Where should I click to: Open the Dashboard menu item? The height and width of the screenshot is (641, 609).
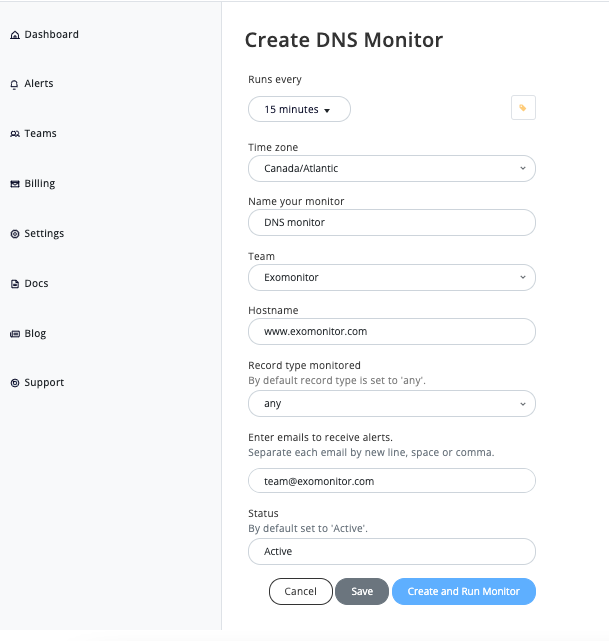point(51,34)
